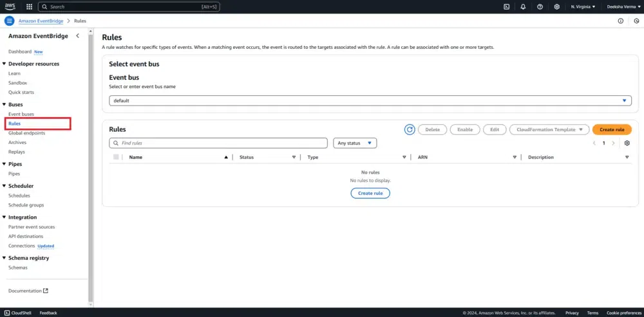Open Connections in sidebar
Image resolution: width=644 pixels, height=317 pixels.
click(x=22, y=246)
